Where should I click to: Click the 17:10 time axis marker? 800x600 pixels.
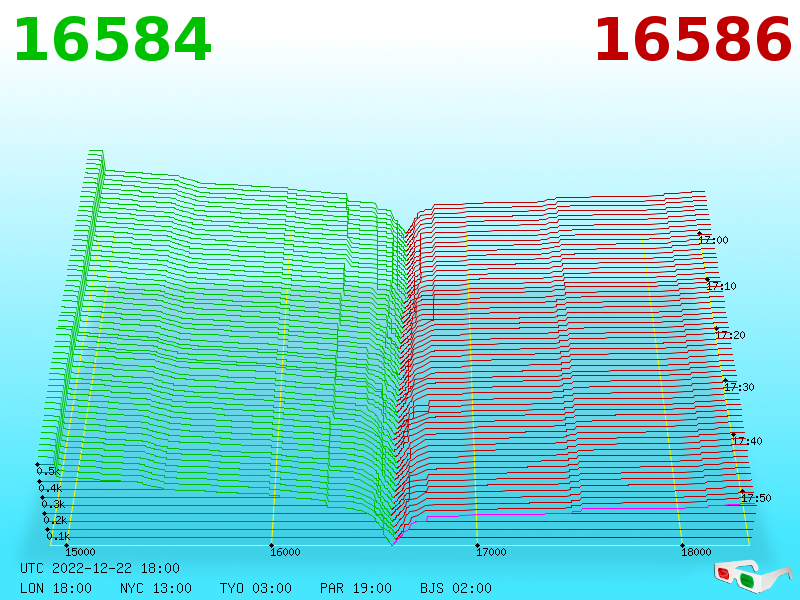721,286
